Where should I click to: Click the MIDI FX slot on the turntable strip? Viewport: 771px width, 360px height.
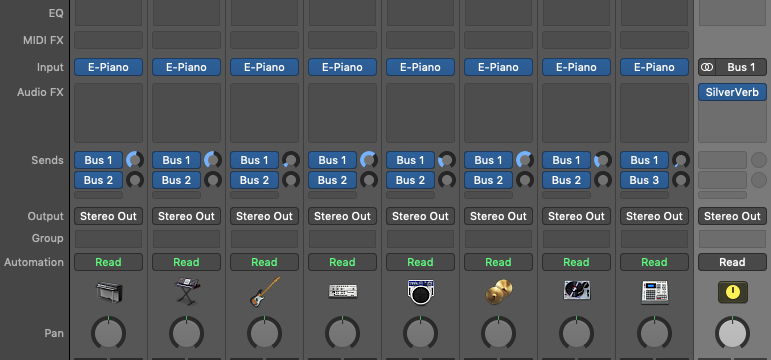tap(576, 40)
